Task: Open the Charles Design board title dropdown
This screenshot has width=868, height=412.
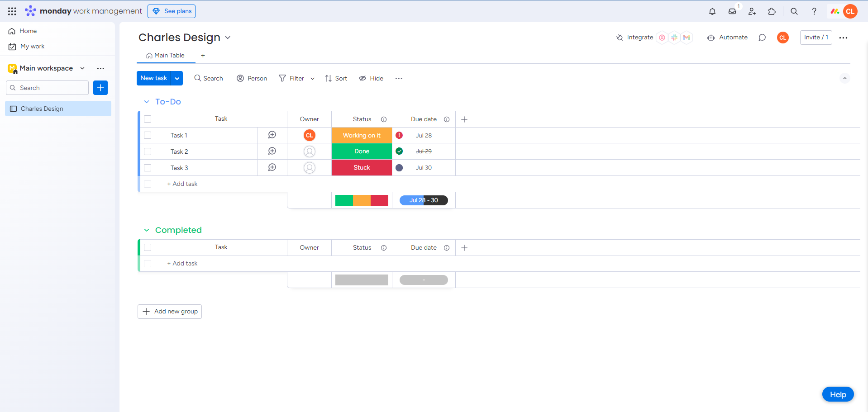Action: pos(228,38)
